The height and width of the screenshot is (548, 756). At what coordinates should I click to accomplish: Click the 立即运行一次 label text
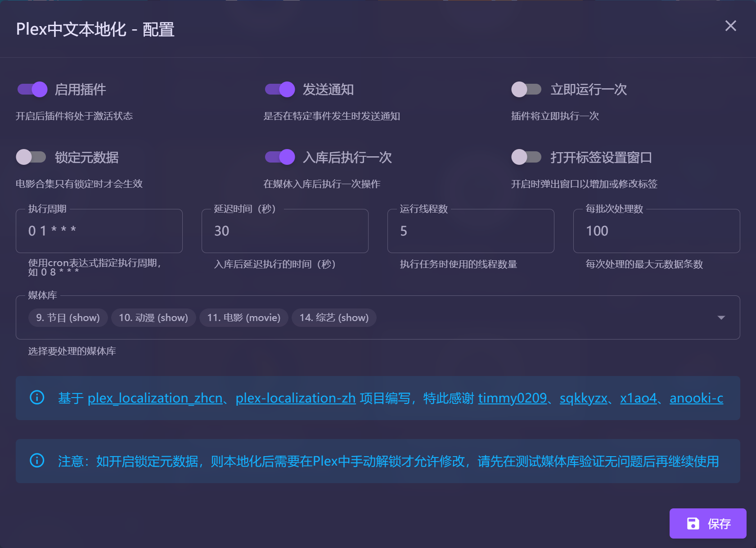click(x=589, y=89)
